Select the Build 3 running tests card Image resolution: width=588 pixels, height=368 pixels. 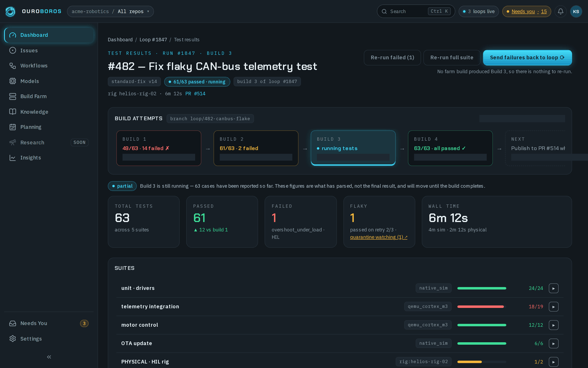click(x=353, y=148)
